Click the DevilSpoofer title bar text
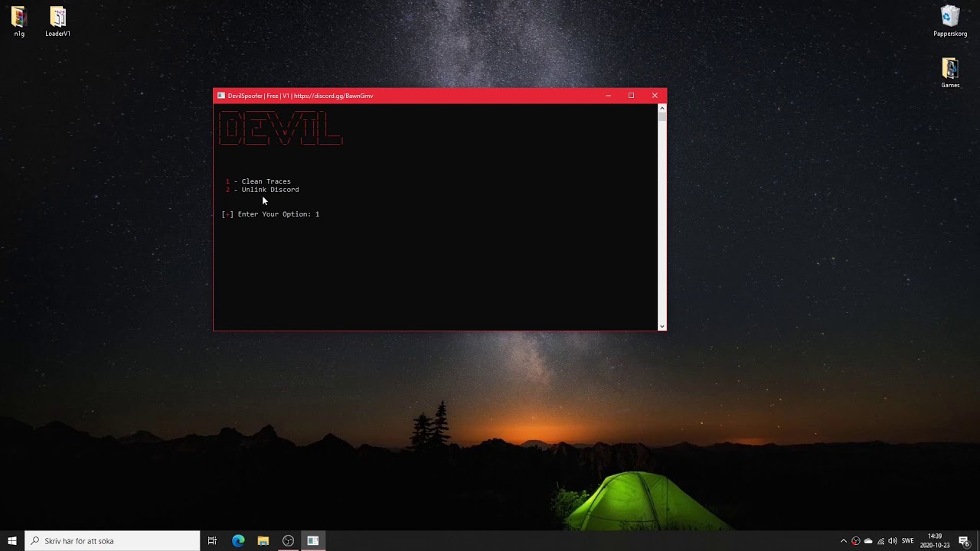 pos(300,96)
